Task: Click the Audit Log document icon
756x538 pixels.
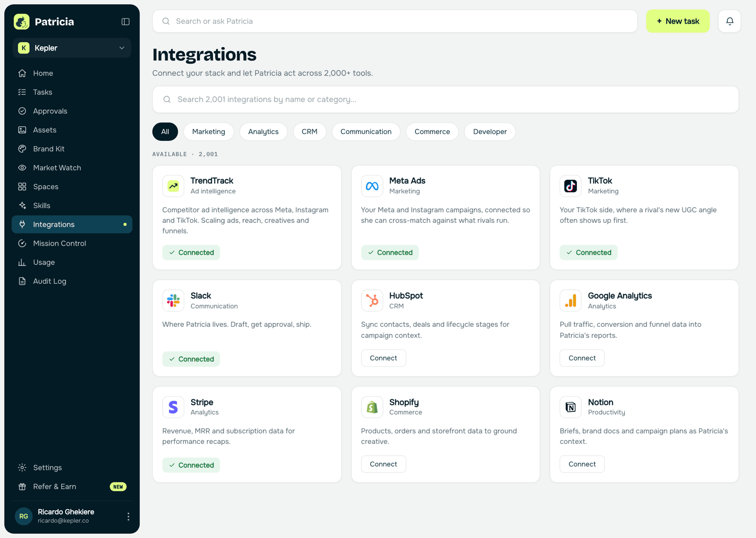Action: (22, 281)
